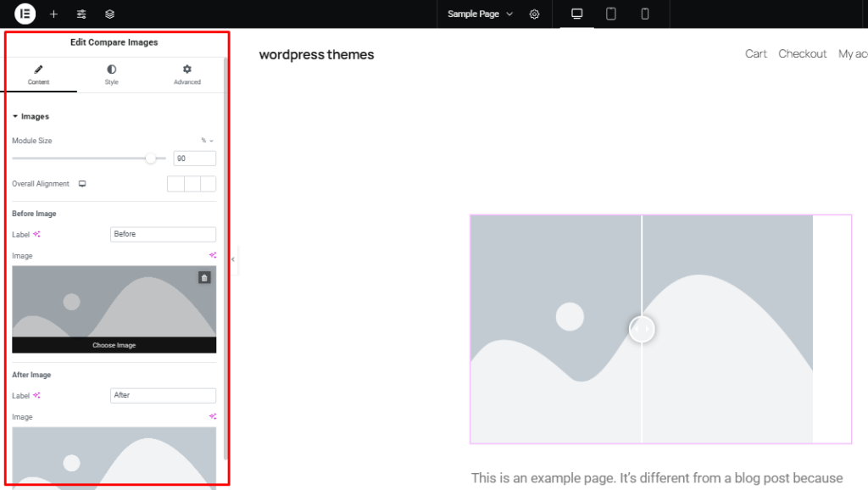This screenshot has width=868, height=490.
Task: Switch to the Style tab
Action: tap(111, 74)
